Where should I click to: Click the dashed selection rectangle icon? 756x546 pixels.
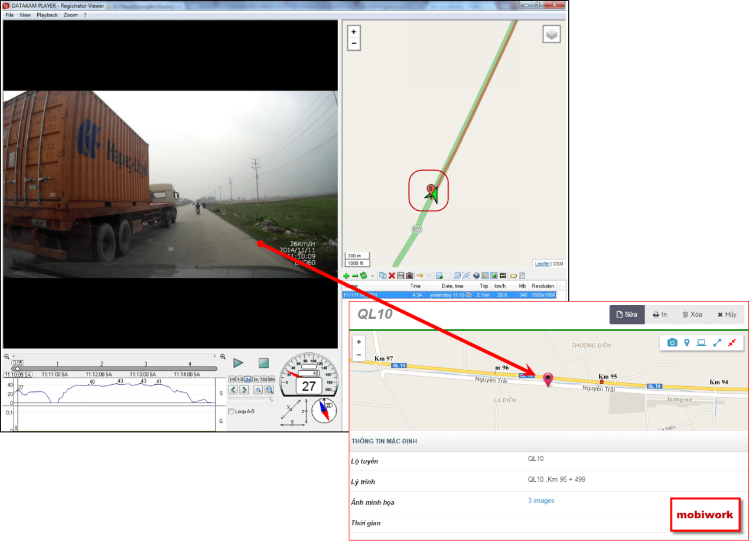coord(448,276)
